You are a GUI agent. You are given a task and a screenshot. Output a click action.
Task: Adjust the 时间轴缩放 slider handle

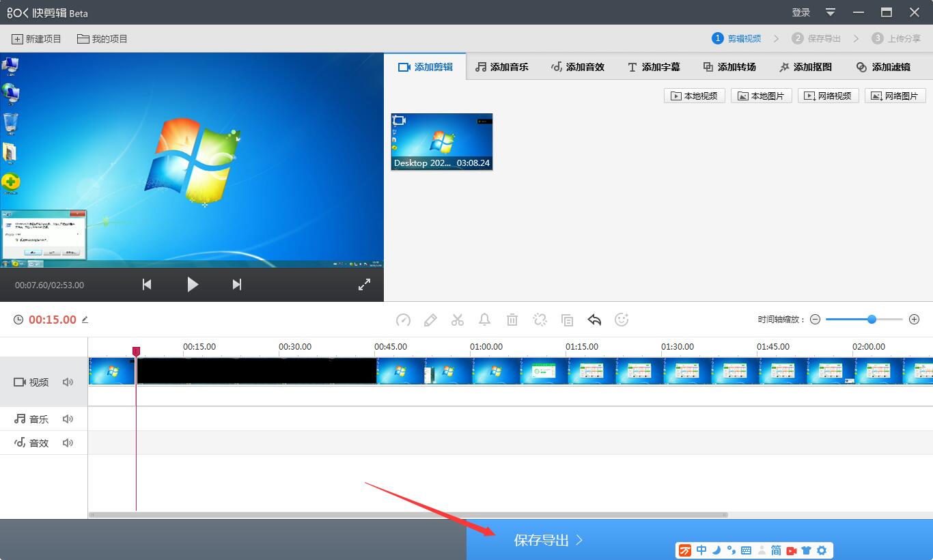872,320
